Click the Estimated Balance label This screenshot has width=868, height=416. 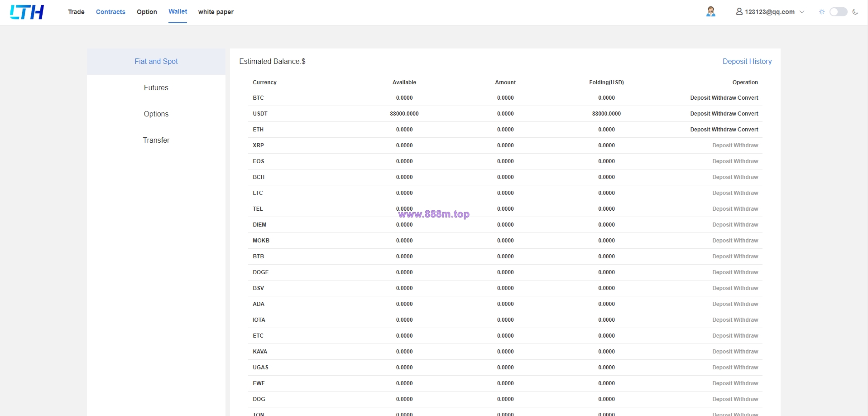[x=272, y=62]
